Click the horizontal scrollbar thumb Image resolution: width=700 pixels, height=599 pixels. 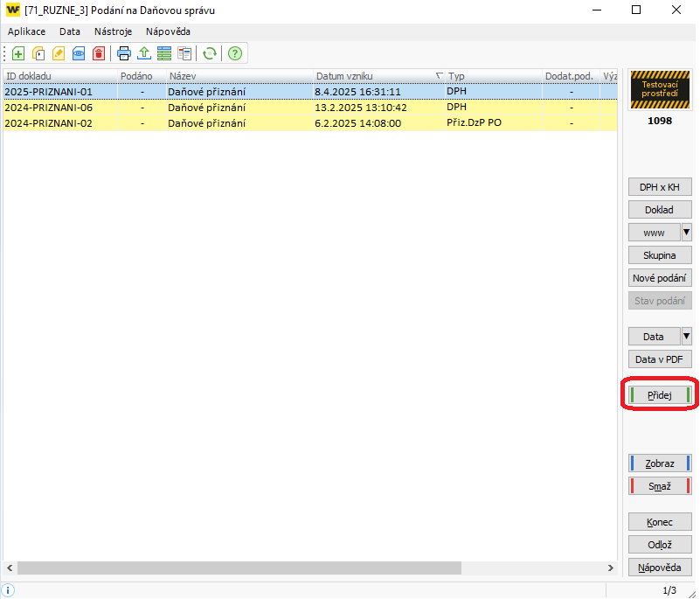(x=239, y=568)
